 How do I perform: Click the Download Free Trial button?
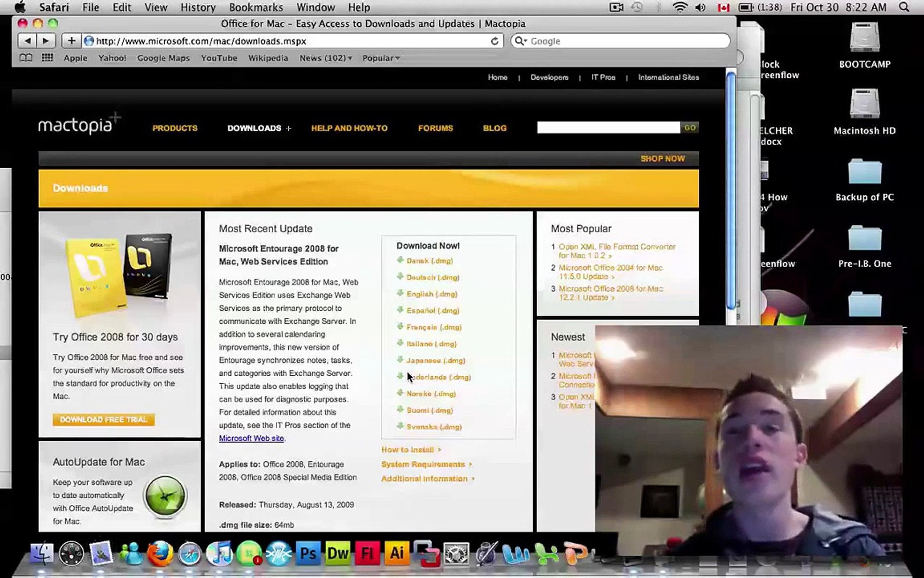tap(104, 420)
